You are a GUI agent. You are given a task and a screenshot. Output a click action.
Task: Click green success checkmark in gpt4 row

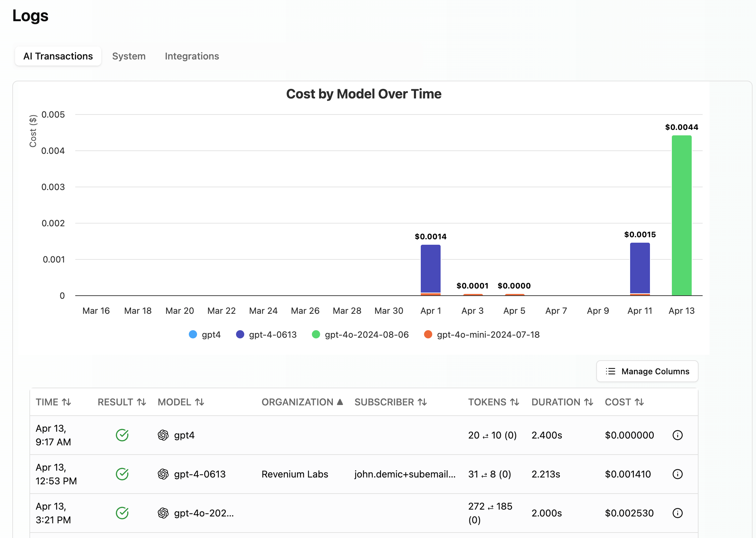122,435
